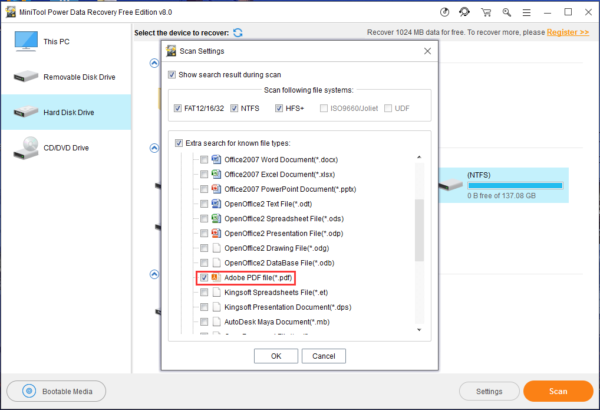Click the file types list scroll up arrow
Image resolution: width=600 pixels, height=410 pixels.
click(419, 157)
